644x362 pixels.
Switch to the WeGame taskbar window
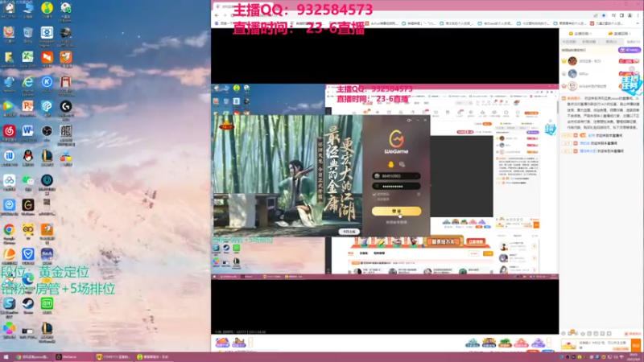(x=72, y=357)
